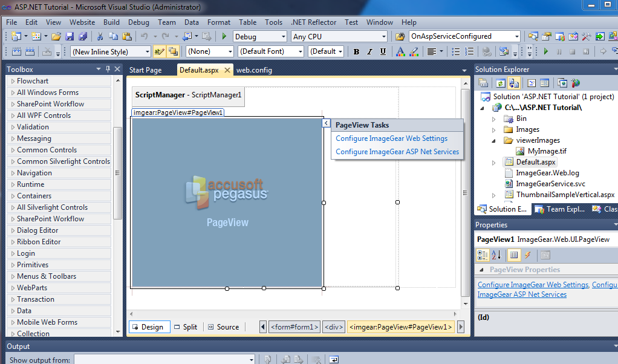Switch to the web.config tab

tap(254, 70)
